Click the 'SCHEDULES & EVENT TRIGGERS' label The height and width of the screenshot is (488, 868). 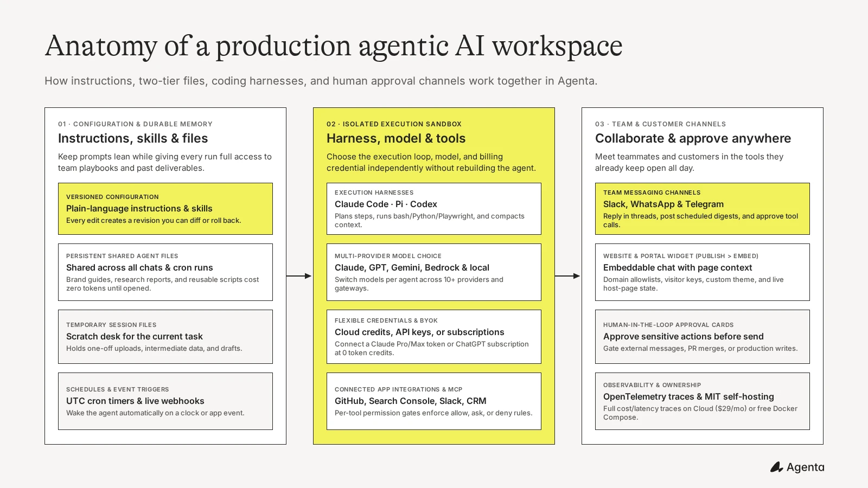117,389
